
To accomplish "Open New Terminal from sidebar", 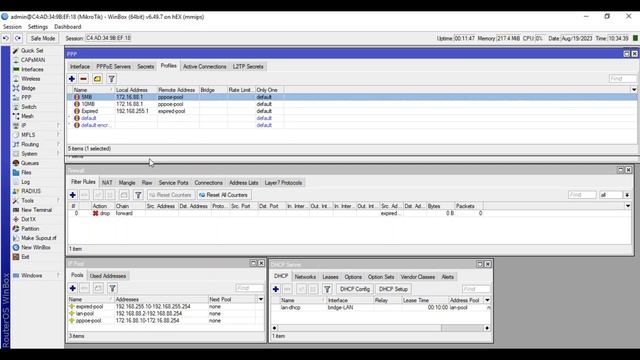I will pos(36,210).
